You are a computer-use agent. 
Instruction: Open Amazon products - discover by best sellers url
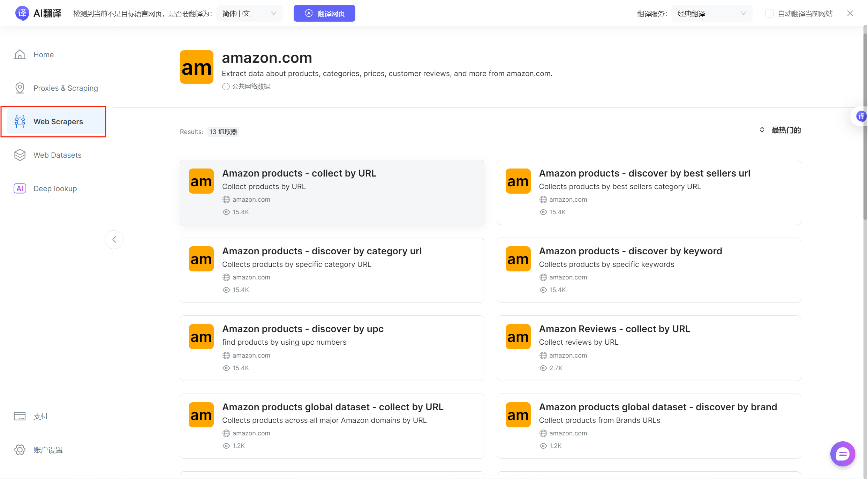(x=649, y=192)
